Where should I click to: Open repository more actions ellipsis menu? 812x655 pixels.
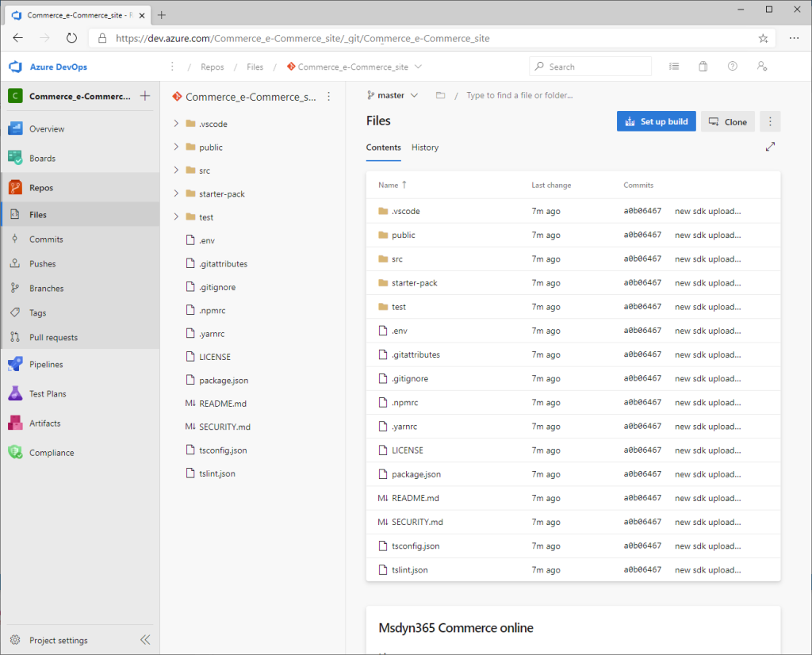(x=770, y=121)
